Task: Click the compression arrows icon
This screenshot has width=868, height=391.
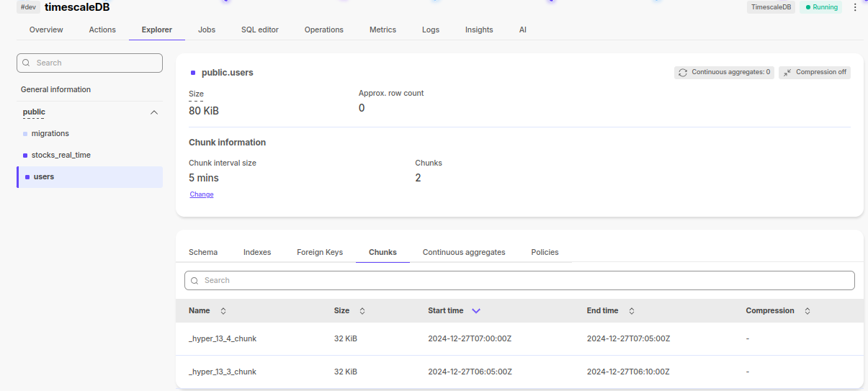Action: tap(787, 73)
